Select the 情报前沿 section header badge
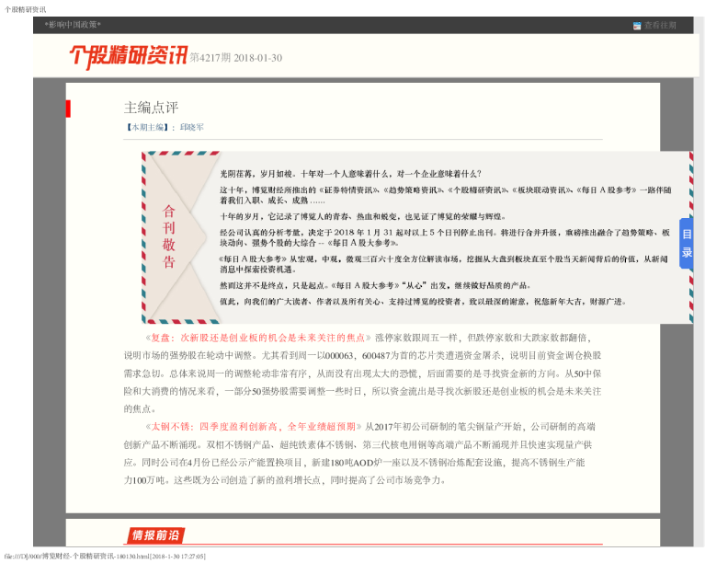Screen dimensions: 728x563 tap(154, 534)
